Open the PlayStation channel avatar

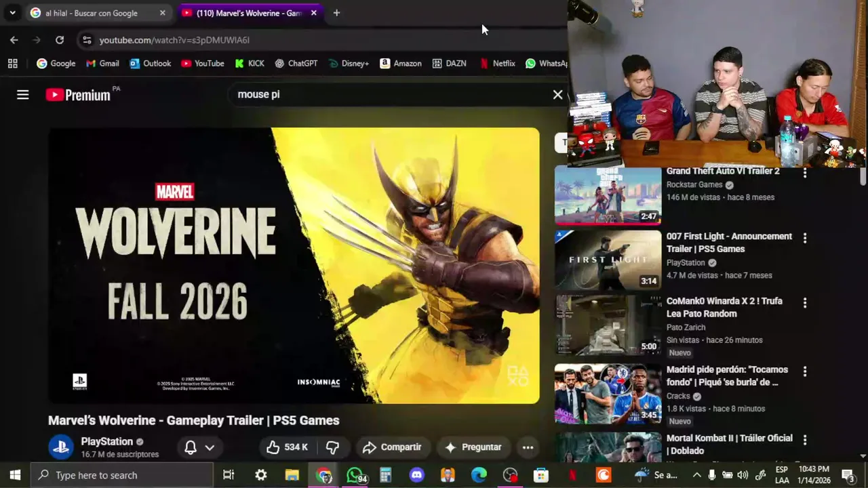point(60,447)
